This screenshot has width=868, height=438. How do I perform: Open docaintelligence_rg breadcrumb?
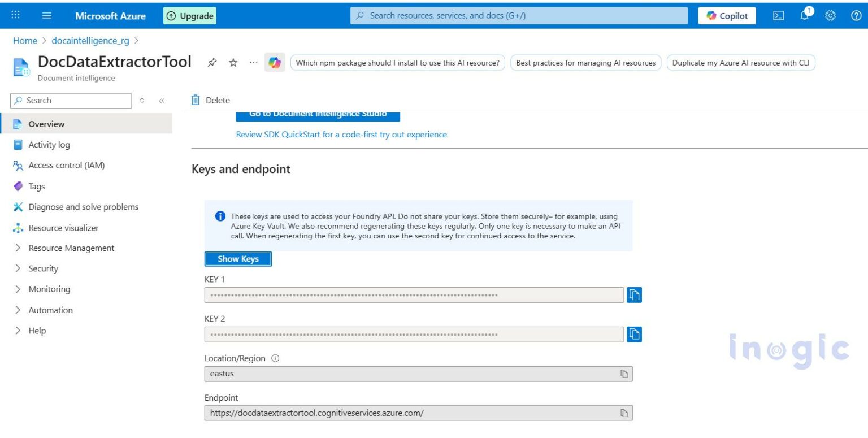click(x=90, y=41)
